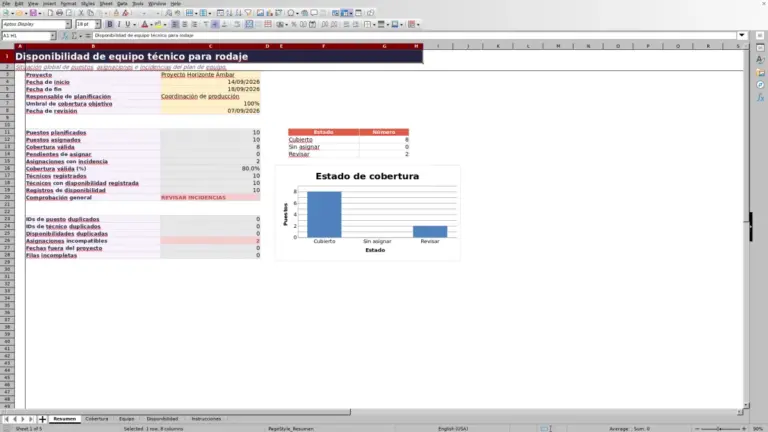This screenshot has width=768, height=432.
Task: Open the sidebar Gallery panel icon
Action: (760, 72)
